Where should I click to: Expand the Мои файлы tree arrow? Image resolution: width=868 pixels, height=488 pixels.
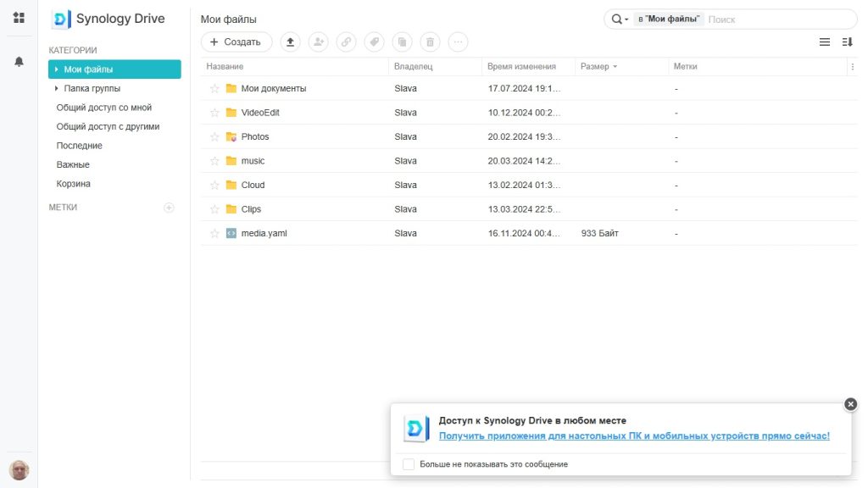tap(57, 69)
